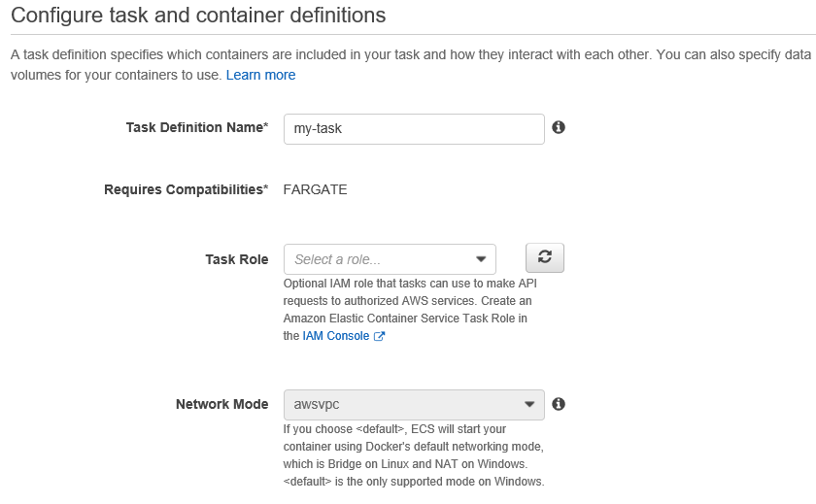The image size is (816, 504).
Task: Focus the my-task name input field
Action: [413, 128]
